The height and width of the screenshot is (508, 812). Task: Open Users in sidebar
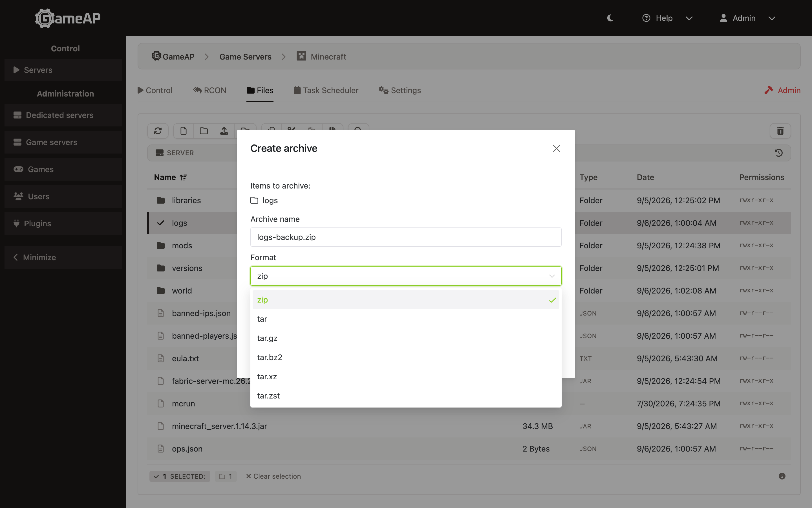pos(63,196)
